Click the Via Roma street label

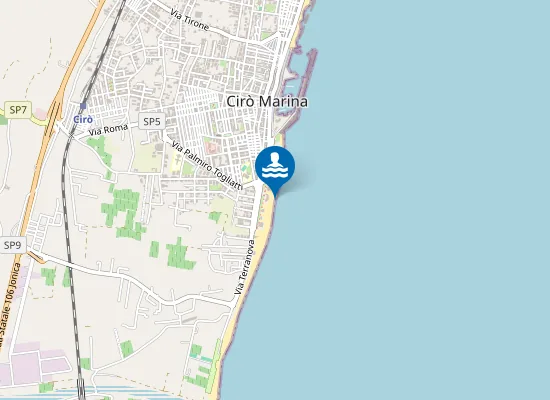point(108,129)
